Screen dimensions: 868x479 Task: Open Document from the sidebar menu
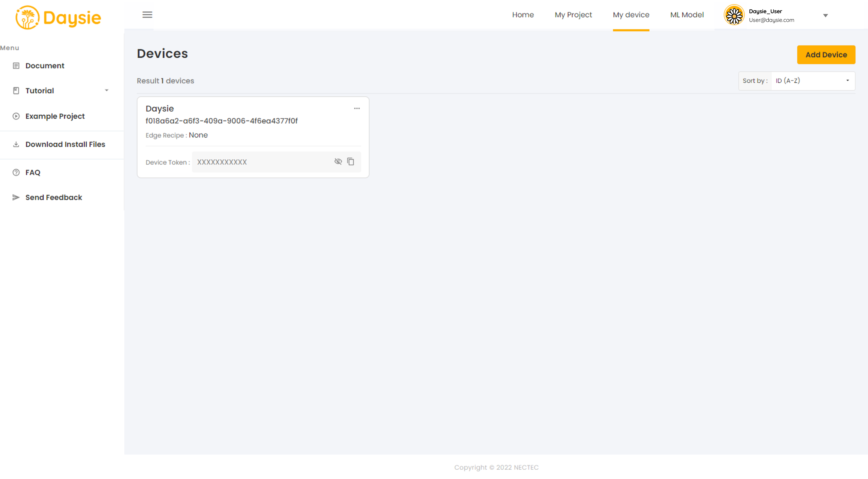45,66
